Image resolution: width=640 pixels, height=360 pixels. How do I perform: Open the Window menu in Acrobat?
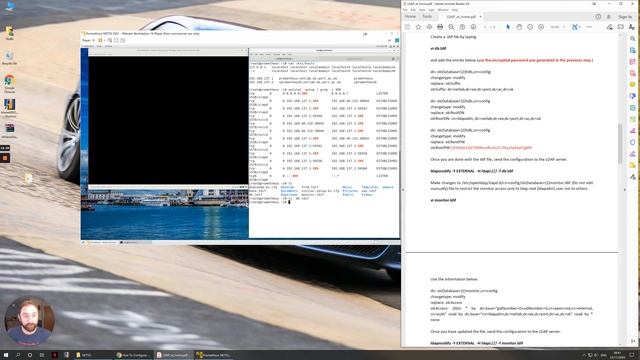point(443,10)
